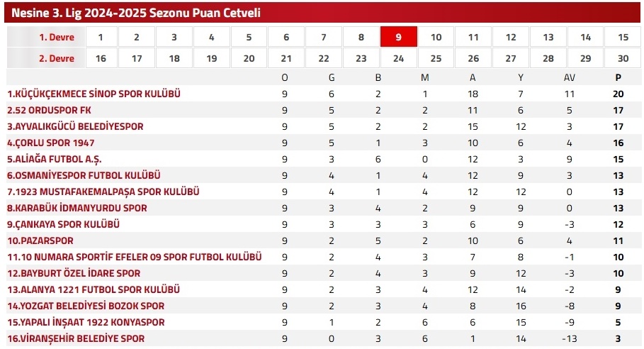Go to week 15 tab
The image size is (644, 349).
click(623, 37)
